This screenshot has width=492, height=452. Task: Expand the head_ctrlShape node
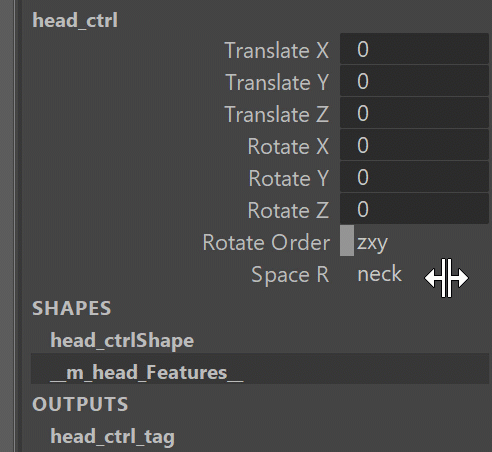pos(122,341)
